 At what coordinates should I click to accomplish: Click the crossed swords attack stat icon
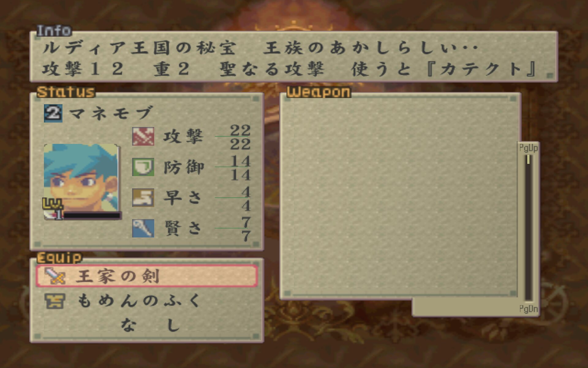point(143,136)
